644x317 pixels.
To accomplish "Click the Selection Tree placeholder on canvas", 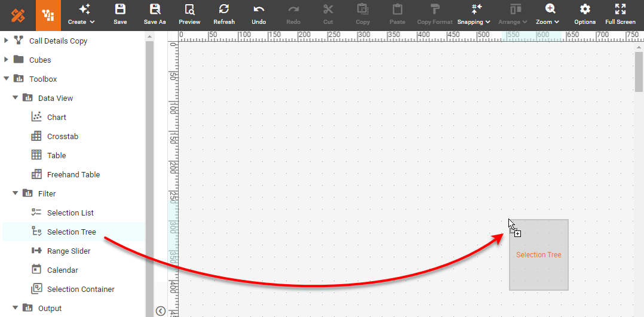I will point(539,254).
